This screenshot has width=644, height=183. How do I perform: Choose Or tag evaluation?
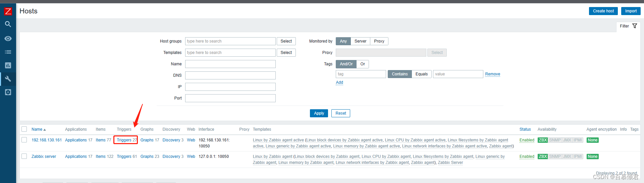[x=363, y=64]
